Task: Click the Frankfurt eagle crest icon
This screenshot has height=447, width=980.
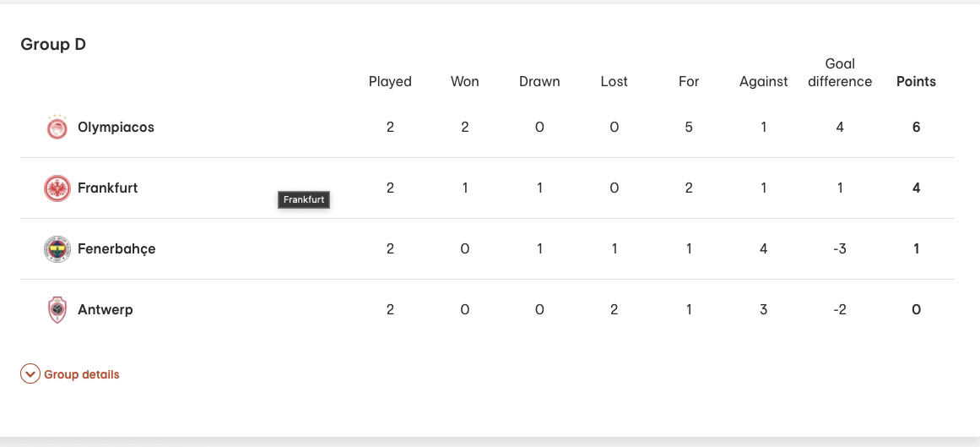Action: click(57, 188)
